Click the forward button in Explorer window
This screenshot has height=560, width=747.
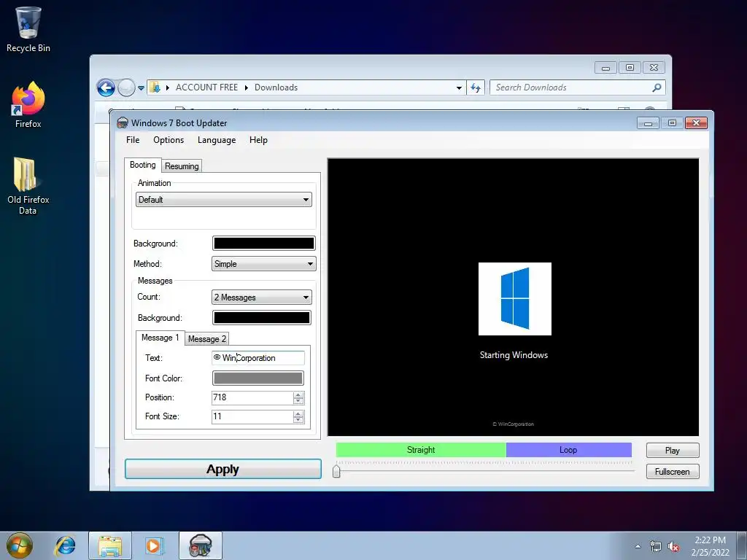(x=126, y=87)
